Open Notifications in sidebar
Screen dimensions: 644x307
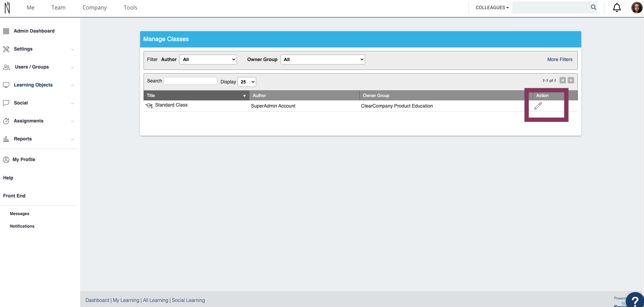[x=22, y=226]
